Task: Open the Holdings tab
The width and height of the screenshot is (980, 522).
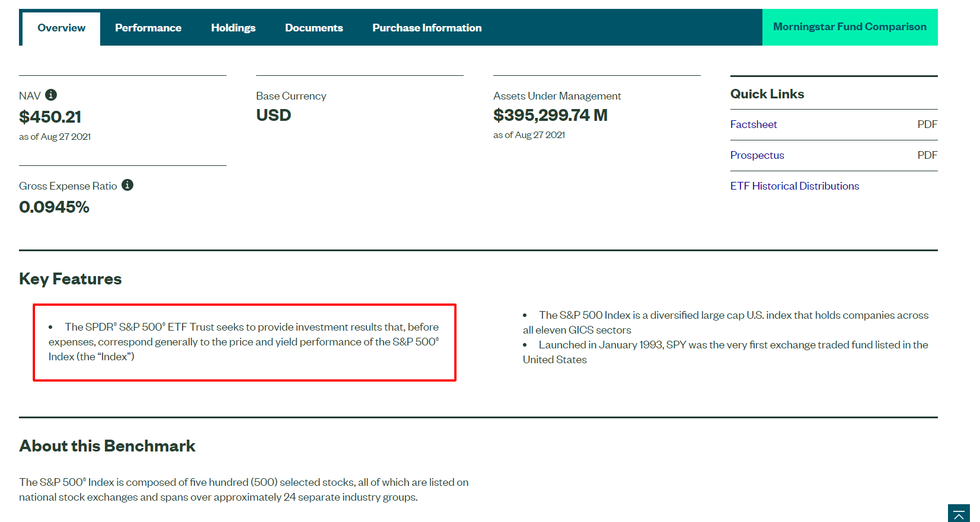Action: (x=233, y=28)
